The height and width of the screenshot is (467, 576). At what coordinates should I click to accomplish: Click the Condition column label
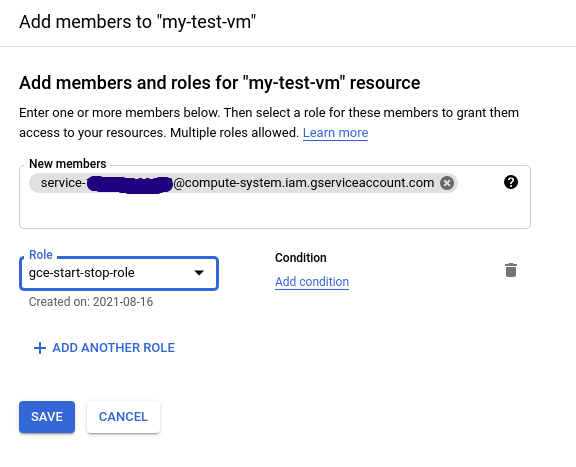tap(300, 258)
